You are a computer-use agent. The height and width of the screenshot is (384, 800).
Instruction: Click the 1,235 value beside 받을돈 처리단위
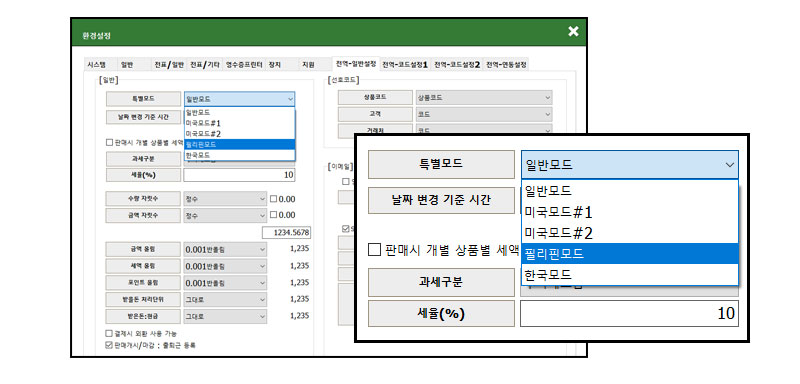point(299,299)
